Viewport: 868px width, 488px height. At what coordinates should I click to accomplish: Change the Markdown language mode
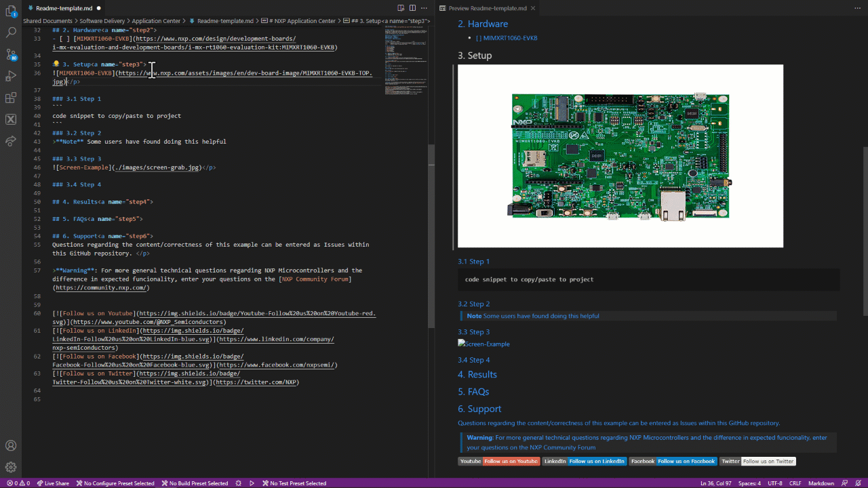coord(821,483)
